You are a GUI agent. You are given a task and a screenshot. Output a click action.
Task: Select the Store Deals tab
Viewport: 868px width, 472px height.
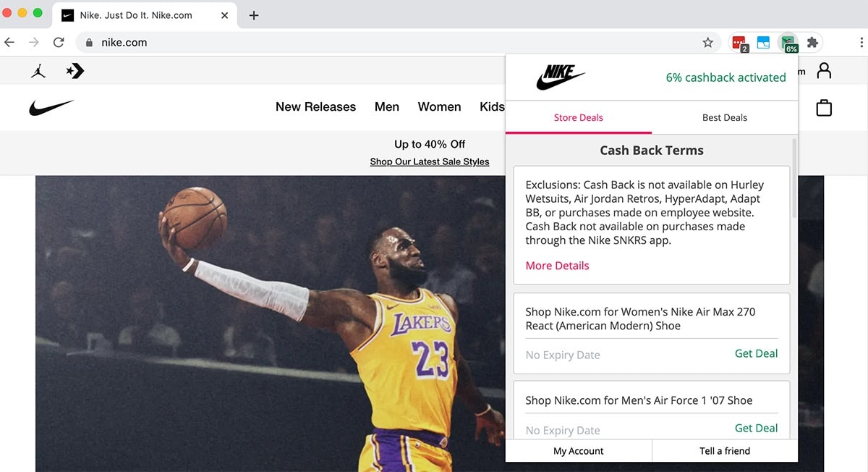pyautogui.click(x=579, y=117)
